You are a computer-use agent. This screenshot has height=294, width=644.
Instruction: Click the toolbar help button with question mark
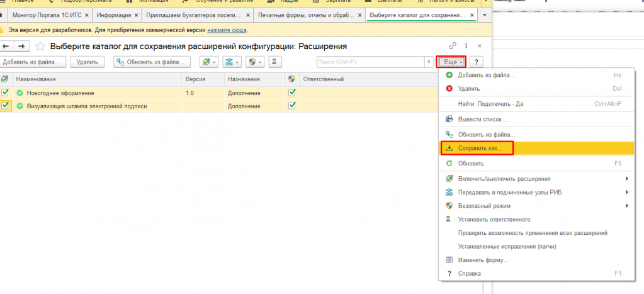tap(477, 62)
